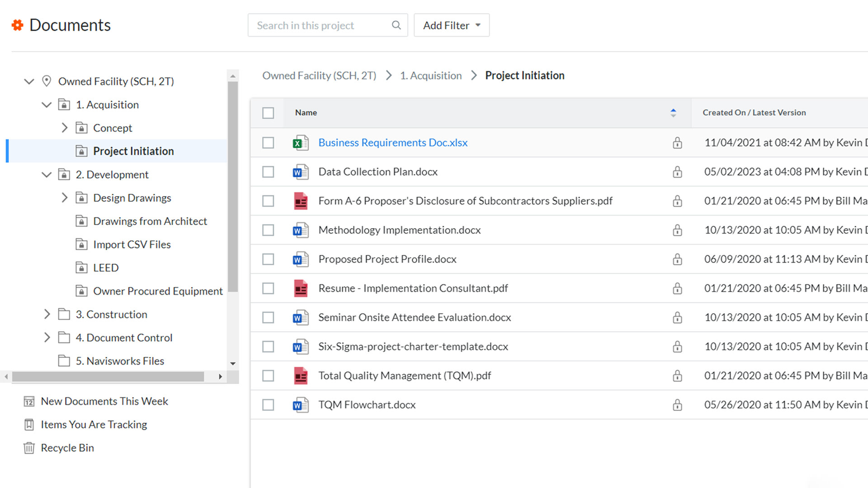Open the Recycle Bin

tap(67, 447)
